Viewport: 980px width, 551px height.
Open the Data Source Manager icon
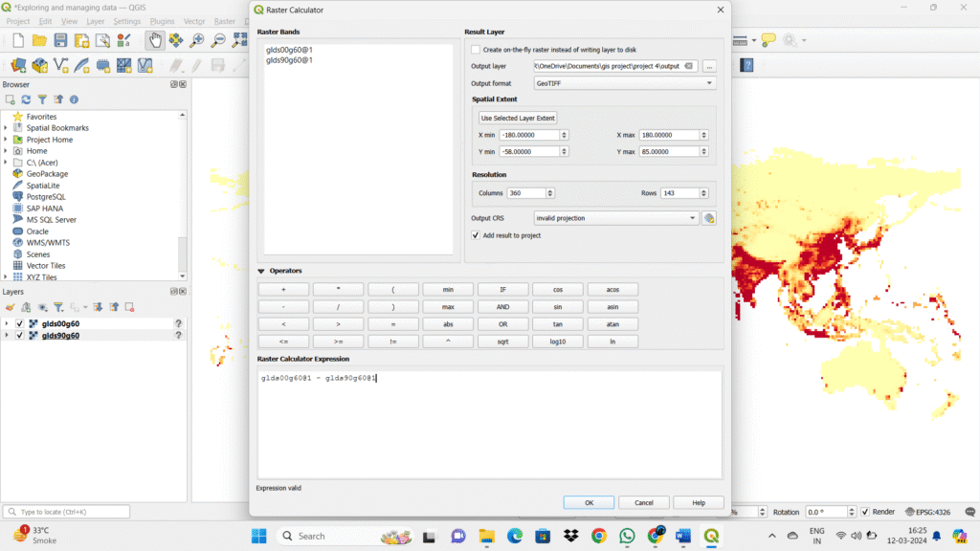pyautogui.click(x=18, y=65)
